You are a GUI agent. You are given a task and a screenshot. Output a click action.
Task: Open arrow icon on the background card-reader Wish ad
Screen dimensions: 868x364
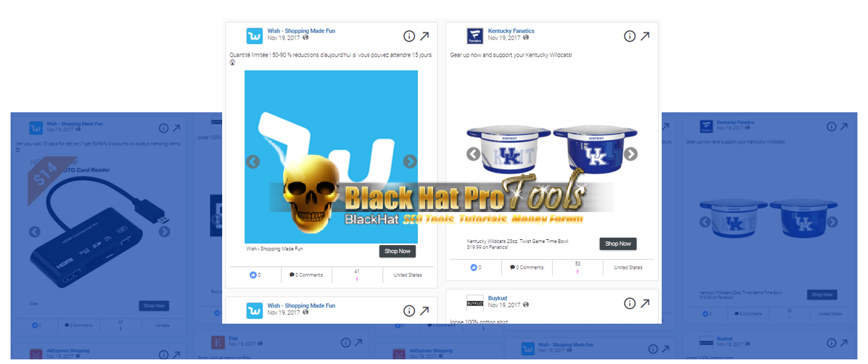pyautogui.click(x=177, y=127)
